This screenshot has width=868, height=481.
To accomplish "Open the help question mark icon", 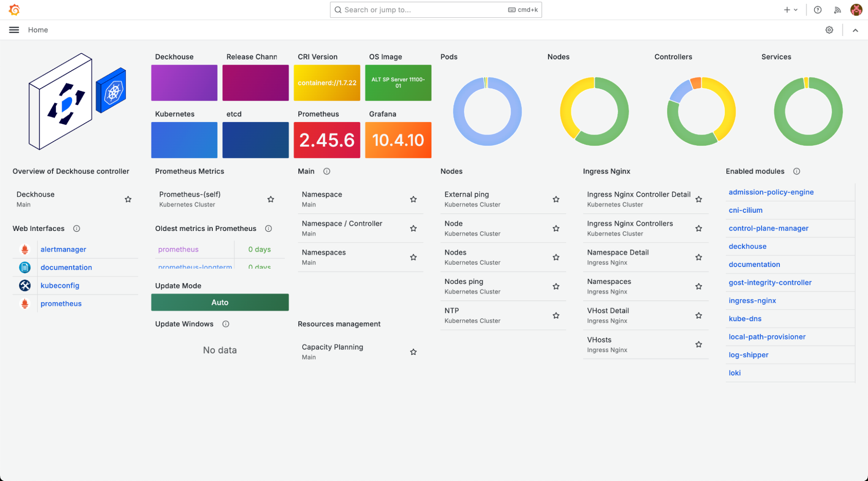I will pyautogui.click(x=818, y=10).
